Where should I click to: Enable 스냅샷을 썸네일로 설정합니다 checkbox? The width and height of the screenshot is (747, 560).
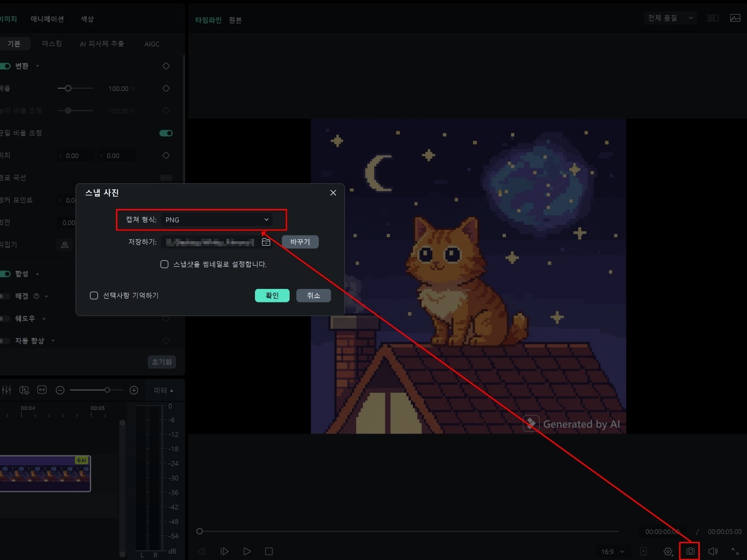[165, 264]
